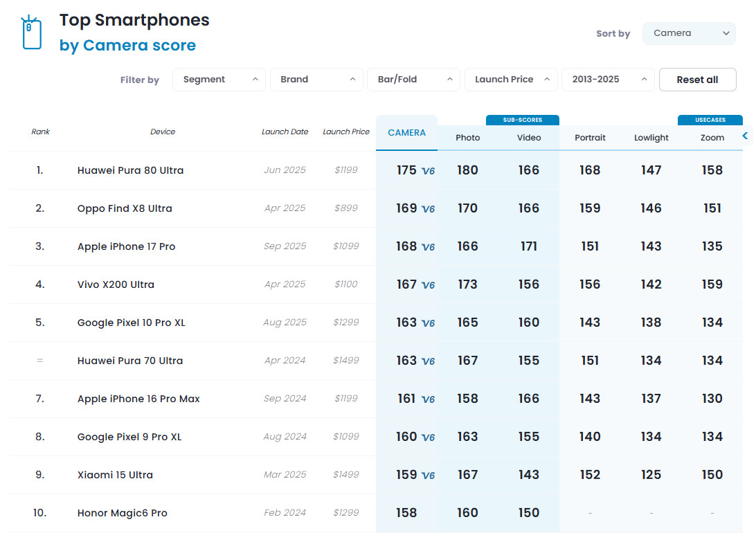The width and height of the screenshot is (756, 533).
Task: Click the smartphone icon beside Top Smartphones
Action: (32, 33)
